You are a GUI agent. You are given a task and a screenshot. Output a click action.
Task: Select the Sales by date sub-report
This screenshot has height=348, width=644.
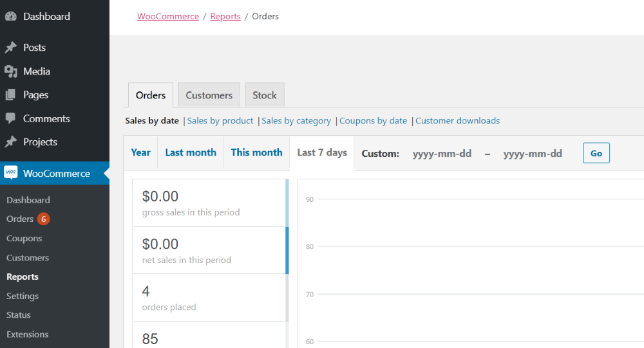152,121
